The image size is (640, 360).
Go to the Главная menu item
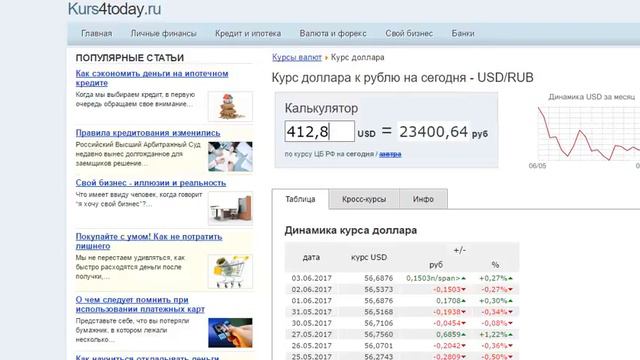pos(96,33)
